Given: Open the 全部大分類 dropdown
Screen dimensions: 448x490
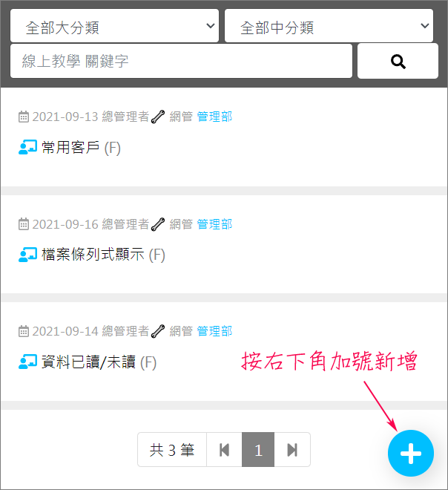Looking at the screenshot, I should 114,26.
